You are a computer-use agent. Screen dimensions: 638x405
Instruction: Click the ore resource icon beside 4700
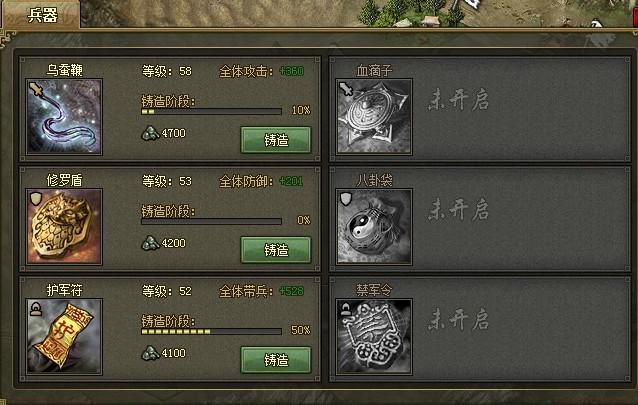click(150, 133)
